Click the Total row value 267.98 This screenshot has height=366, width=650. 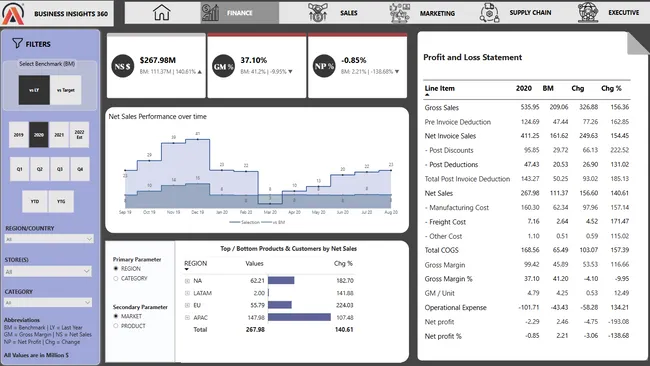tap(255, 330)
